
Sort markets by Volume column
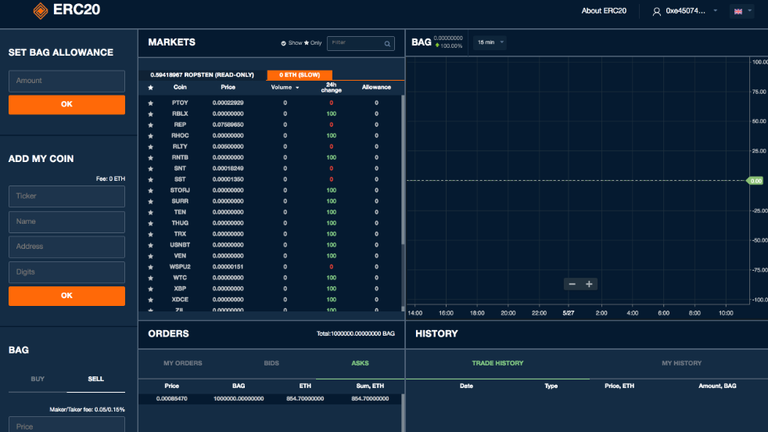285,87
